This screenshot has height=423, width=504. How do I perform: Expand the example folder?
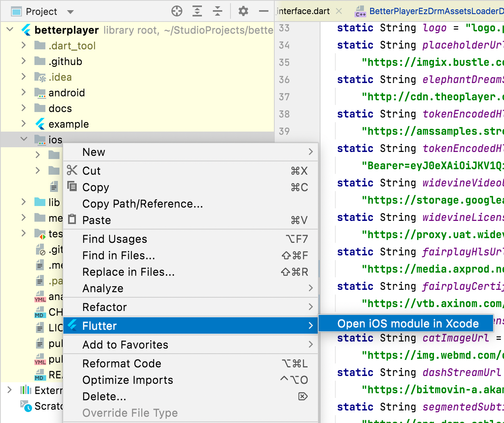pos(24,124)
